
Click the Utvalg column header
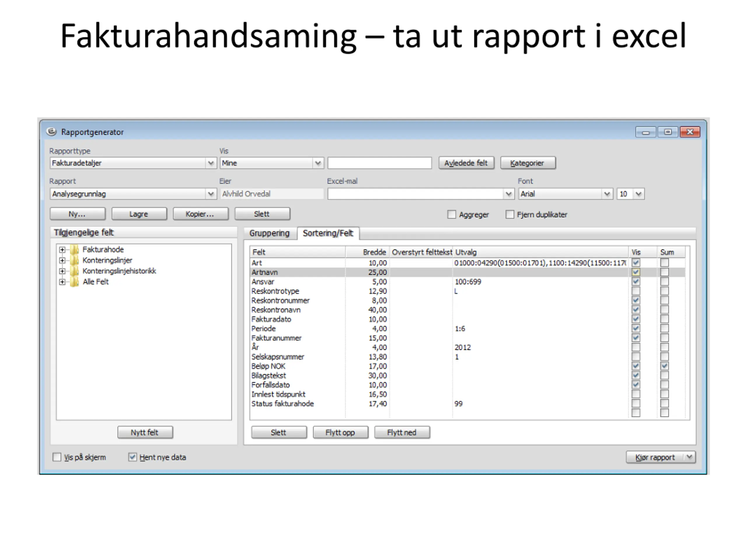point(540,252)
